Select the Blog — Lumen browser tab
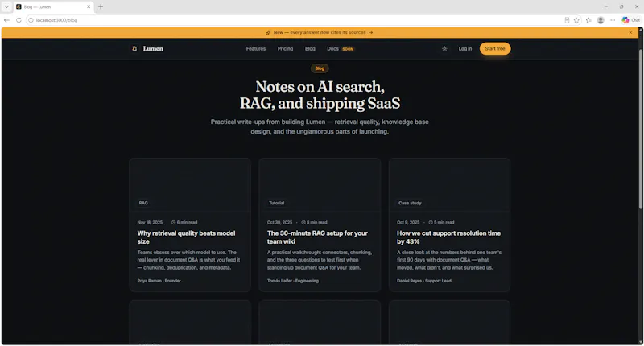Viewport: 644px width, 346px height. pyautogui.click(x=53, y=7)
